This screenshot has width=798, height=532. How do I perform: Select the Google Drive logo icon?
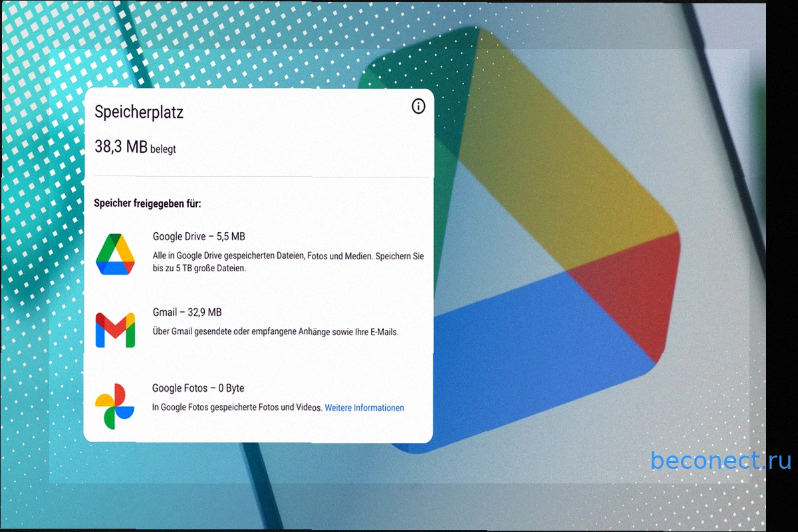click(115, 255)
